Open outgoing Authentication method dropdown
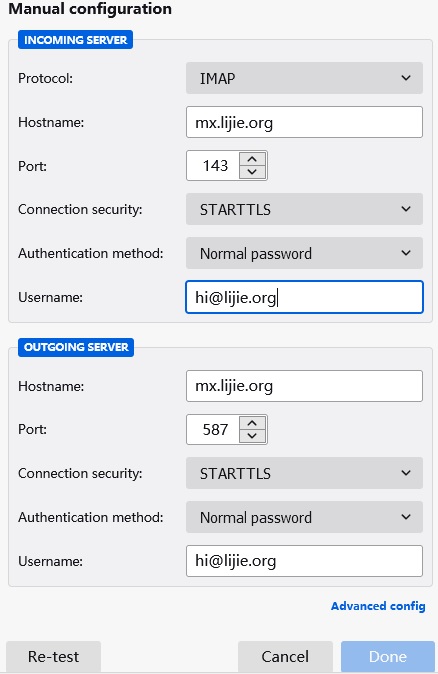Image resolution: width=438 pixels, height=674 pixels. 304,517
